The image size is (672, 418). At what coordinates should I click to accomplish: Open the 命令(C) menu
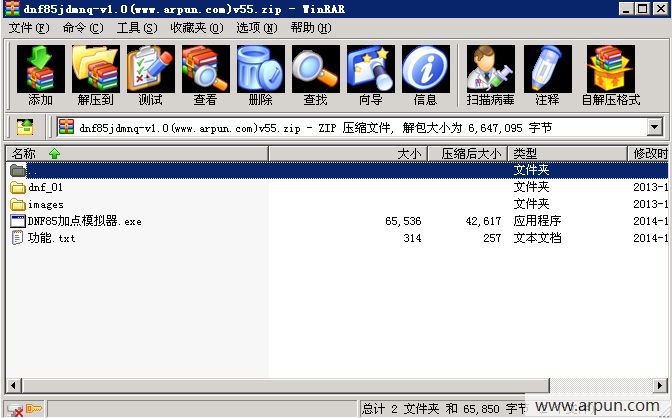[x=83, y=28]
